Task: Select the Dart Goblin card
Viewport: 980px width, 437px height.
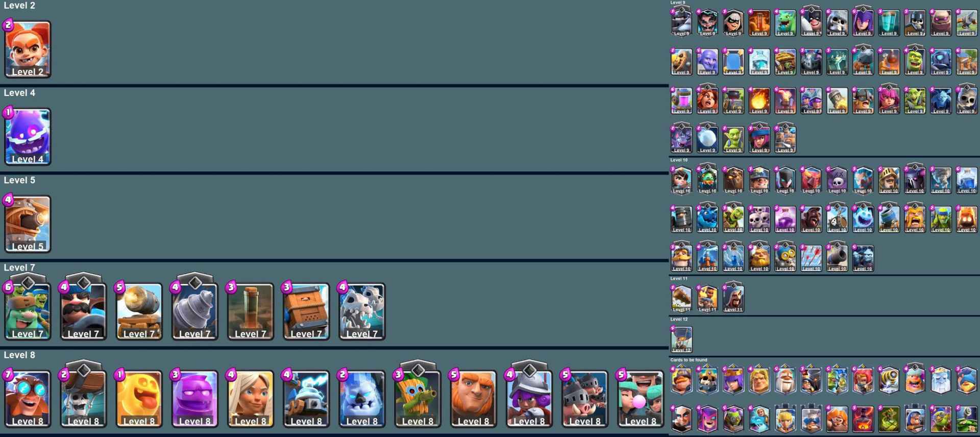Action: point(418,399)
